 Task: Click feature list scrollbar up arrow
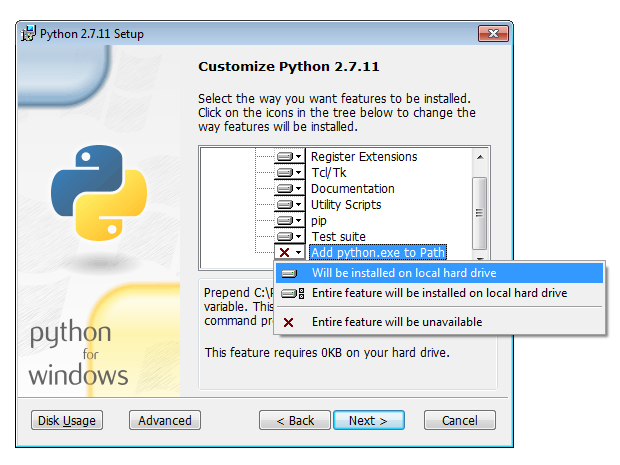(480, 157)
